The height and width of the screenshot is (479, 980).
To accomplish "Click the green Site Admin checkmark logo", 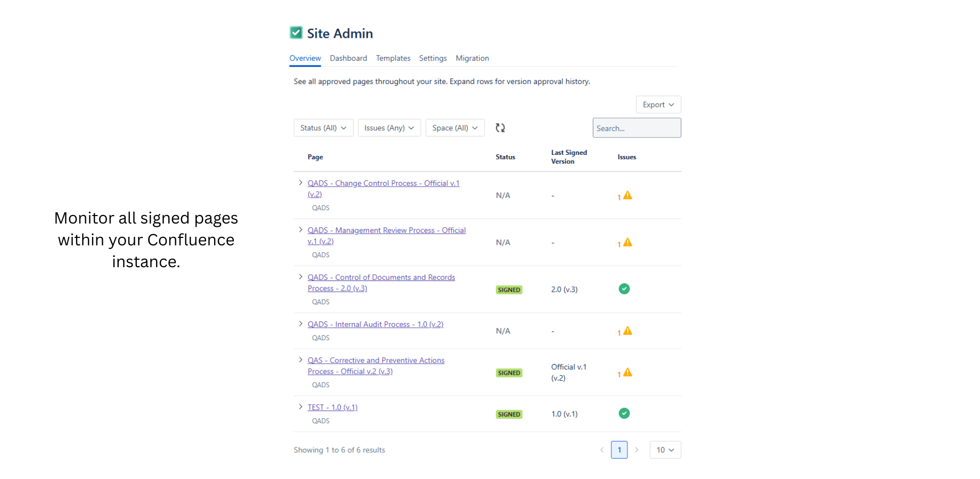I will pos(296,33).
